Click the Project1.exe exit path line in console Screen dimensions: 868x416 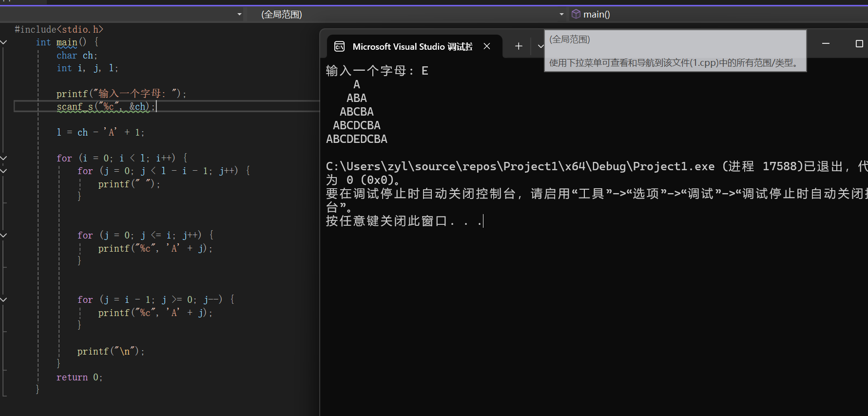(x=597, y=166)
